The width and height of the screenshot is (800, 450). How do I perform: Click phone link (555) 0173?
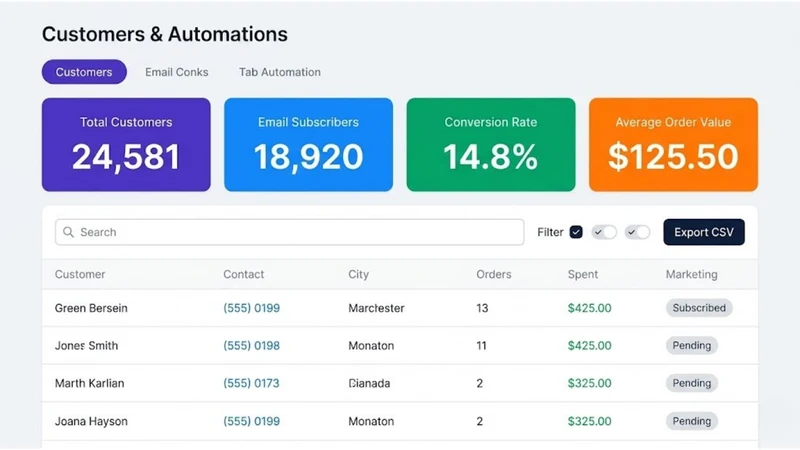(x=251, y=383)
